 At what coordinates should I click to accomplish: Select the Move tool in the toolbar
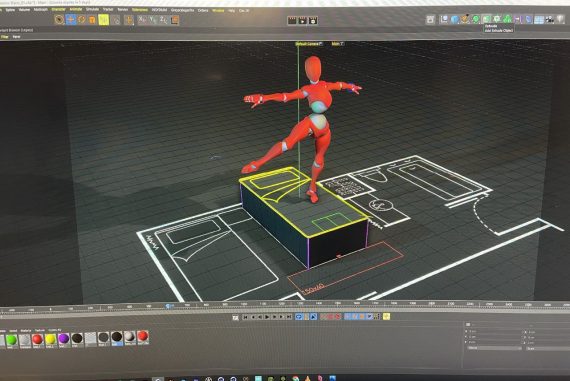coord(71,19)
